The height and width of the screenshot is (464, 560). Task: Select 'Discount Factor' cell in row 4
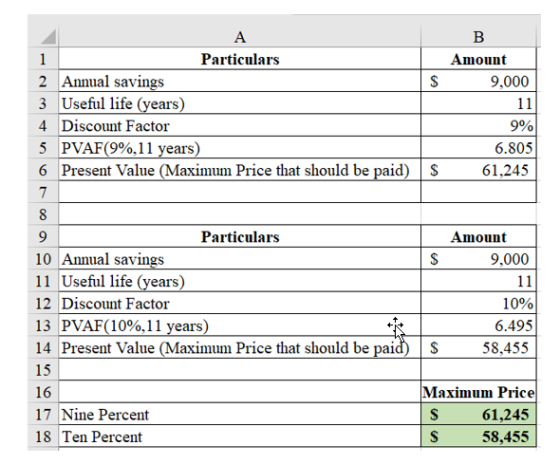pos(240,125)
